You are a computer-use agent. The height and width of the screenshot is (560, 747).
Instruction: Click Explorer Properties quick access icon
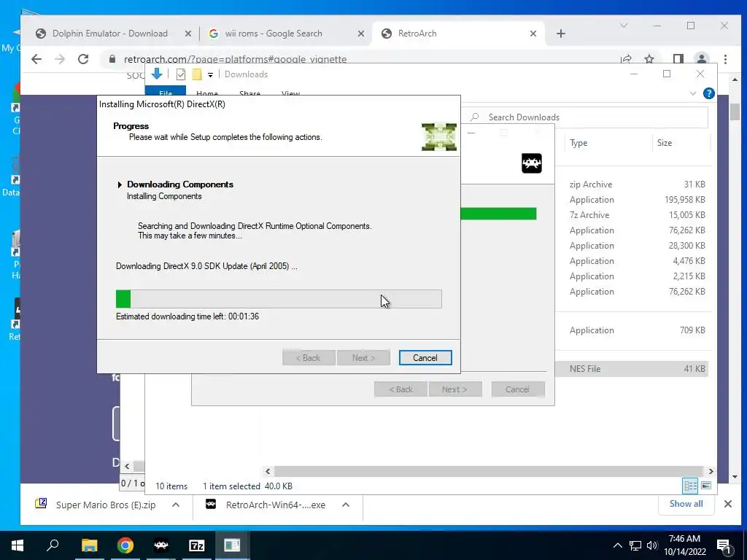click(181, 74)
